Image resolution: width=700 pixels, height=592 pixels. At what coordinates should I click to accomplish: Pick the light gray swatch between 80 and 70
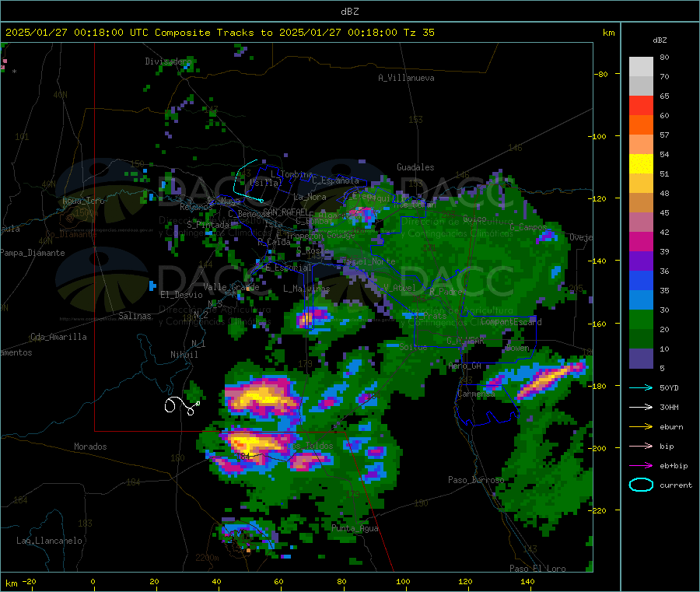click(x=641, y=67)
